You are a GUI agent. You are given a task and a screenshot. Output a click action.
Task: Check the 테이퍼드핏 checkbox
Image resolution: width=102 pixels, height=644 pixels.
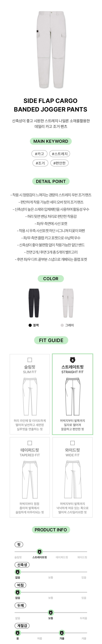(30, 443)
